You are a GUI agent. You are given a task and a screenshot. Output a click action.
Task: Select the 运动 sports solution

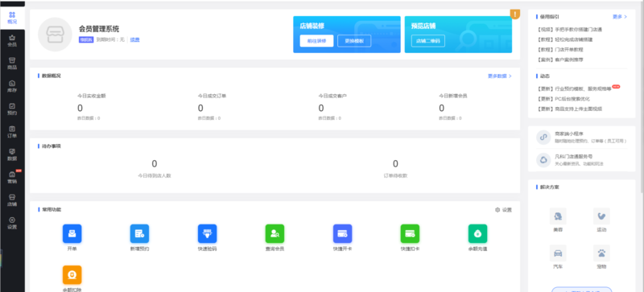(601, 220)
